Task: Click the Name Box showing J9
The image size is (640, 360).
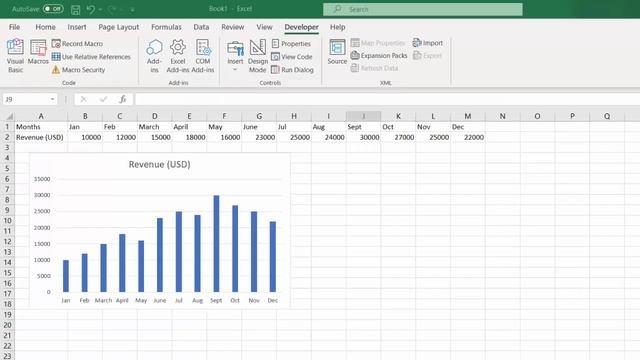Action: click(x=25, y=99)
